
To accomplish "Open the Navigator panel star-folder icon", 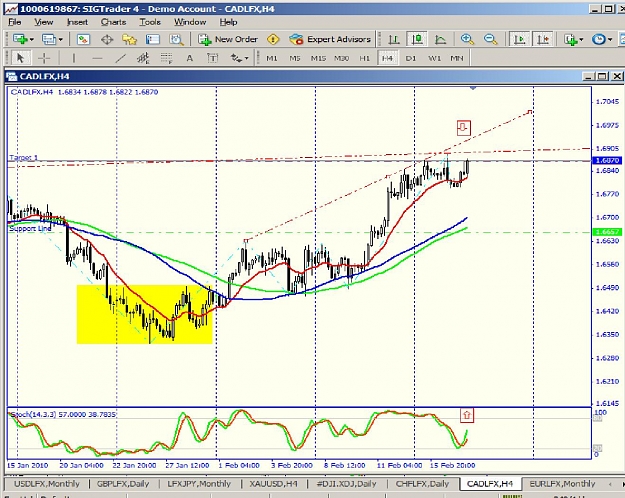I will 130,39.
